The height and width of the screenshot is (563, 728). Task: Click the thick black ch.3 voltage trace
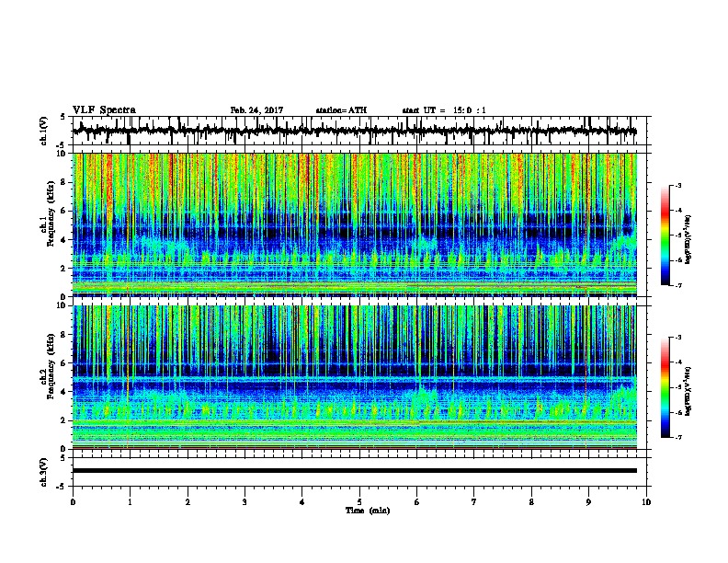click(355, 471)
